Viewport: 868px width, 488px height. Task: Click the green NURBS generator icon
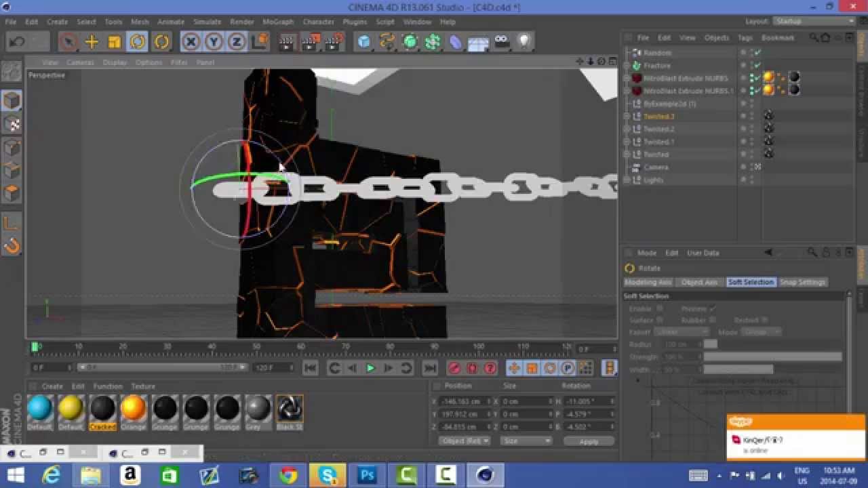pyautogui.click(x=410, y=42)
